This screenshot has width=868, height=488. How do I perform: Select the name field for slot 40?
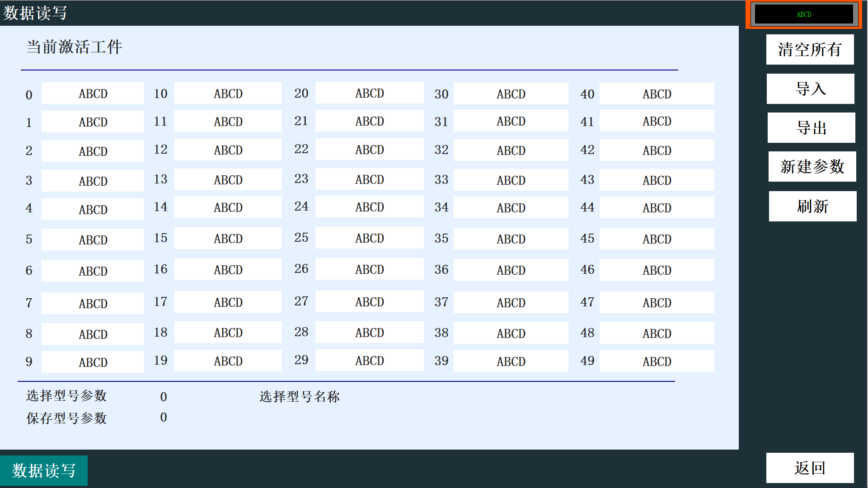pyautogui.click(x=657, y=94)
